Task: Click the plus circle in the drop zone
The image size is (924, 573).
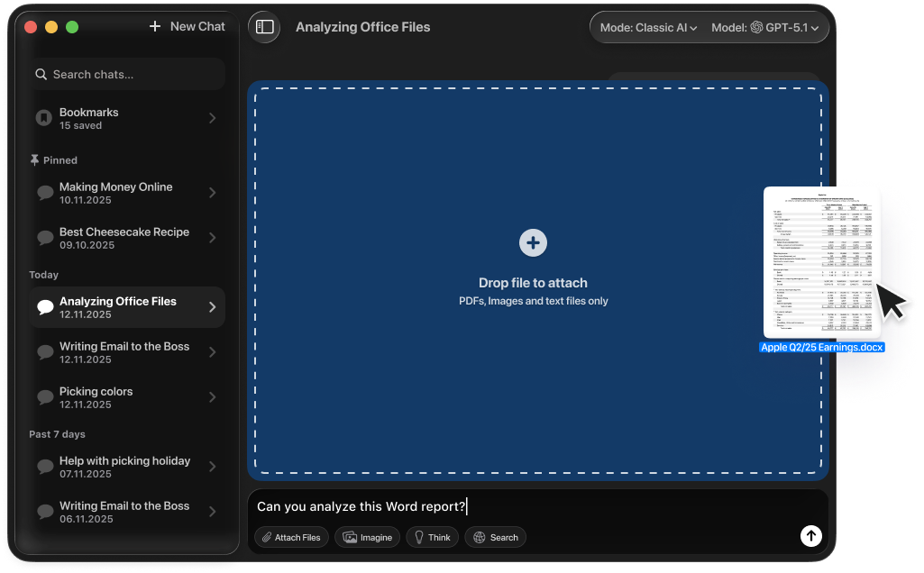Action: click(x=533, y=242)
